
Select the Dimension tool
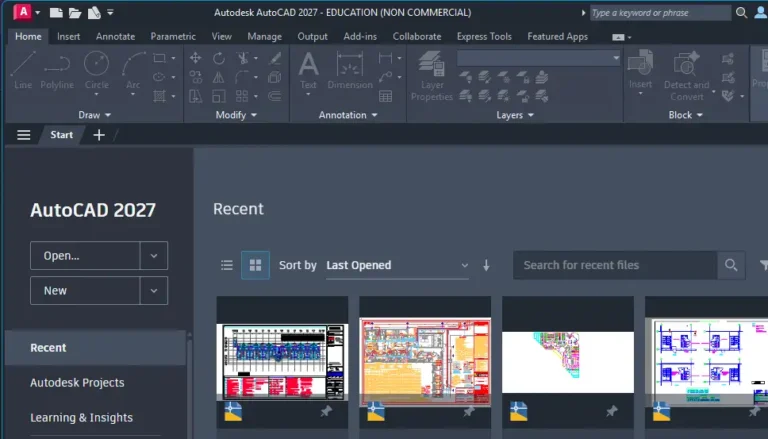point(350,71)
